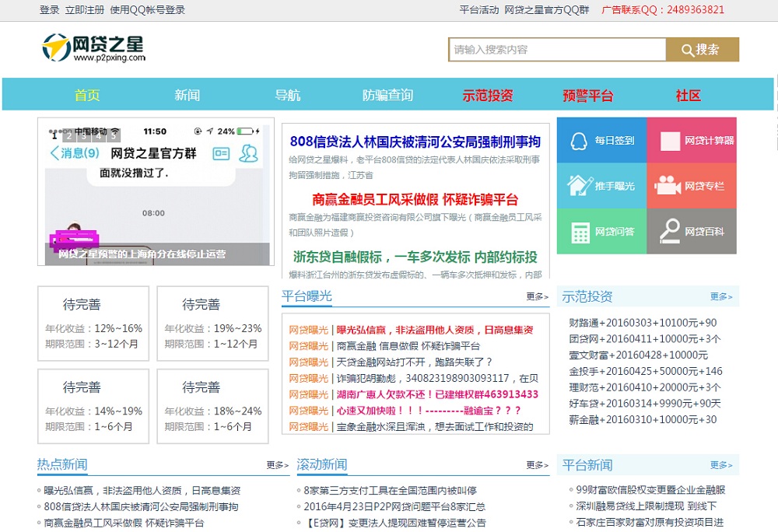Open 示范投资 in the navigation bar
The image size is (778, 532).
[x=488, y=95]
